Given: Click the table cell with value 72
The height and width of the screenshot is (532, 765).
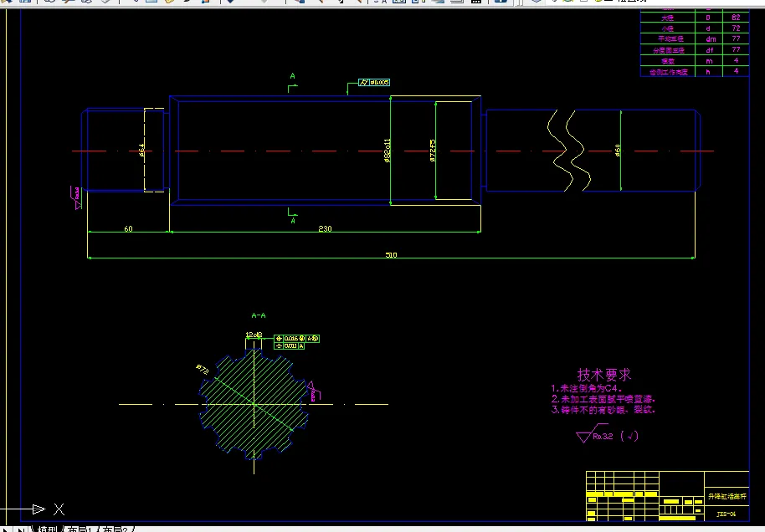Looking at the screenshot, I should [x=736, y=28].
